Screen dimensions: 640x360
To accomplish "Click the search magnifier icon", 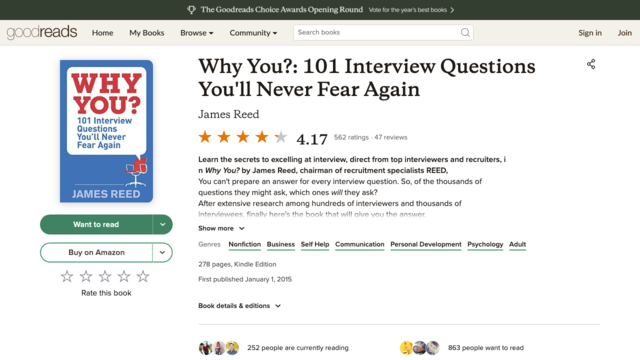I will point(465,32).
